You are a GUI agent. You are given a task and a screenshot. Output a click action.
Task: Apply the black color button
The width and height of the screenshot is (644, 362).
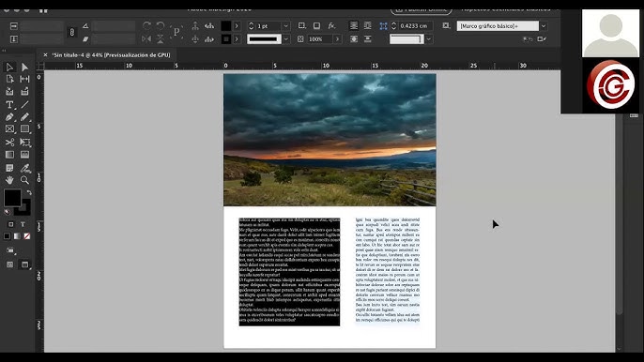coord(7,236)
